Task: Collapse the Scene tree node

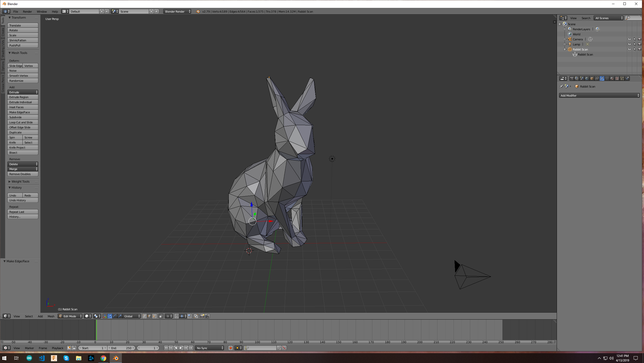Action: tap(560, 24)
